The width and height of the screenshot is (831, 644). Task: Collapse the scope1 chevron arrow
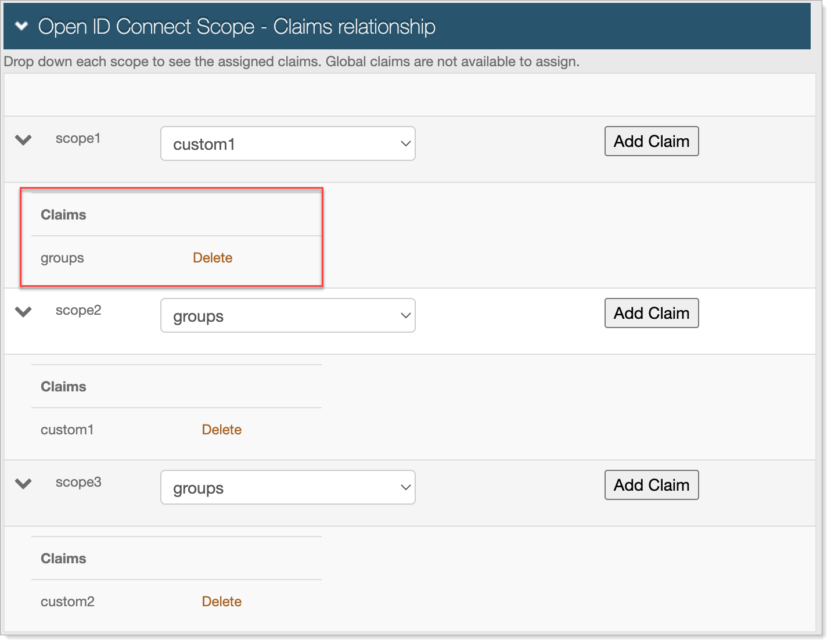(x=23, y=140)
